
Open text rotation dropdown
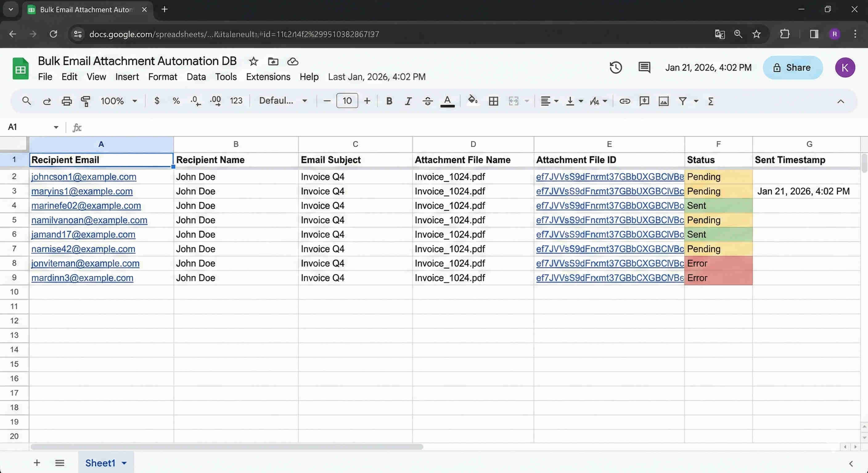(598, 101)
